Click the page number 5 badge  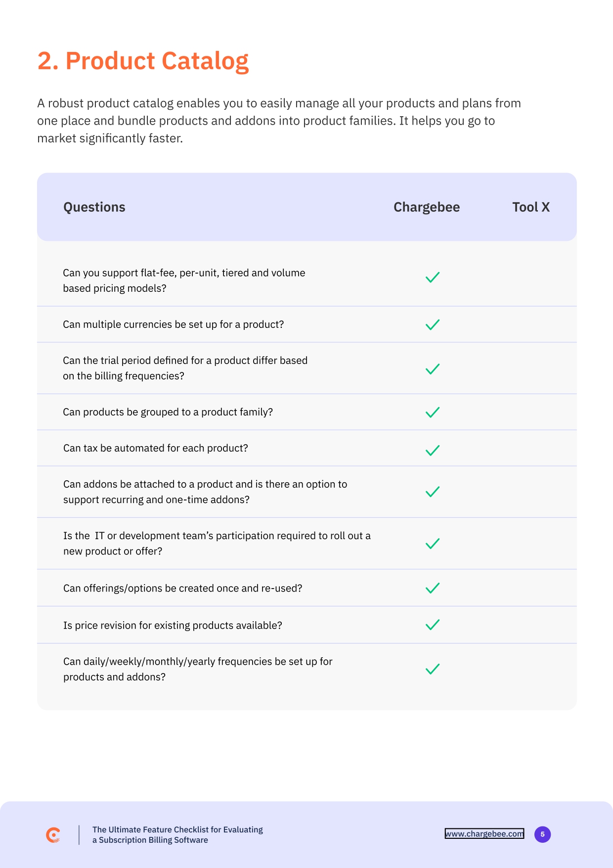[x=542, y=834]
